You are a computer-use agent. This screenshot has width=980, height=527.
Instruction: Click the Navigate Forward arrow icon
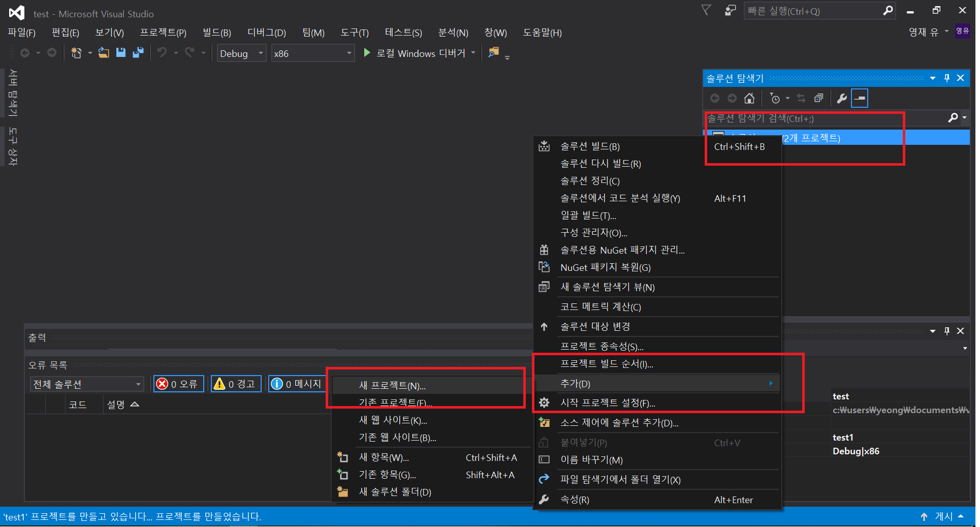pos(52,53)
